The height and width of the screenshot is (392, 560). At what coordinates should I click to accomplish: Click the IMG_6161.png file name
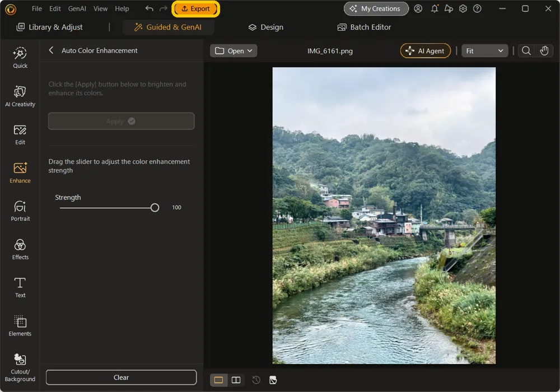click(330, 51)
